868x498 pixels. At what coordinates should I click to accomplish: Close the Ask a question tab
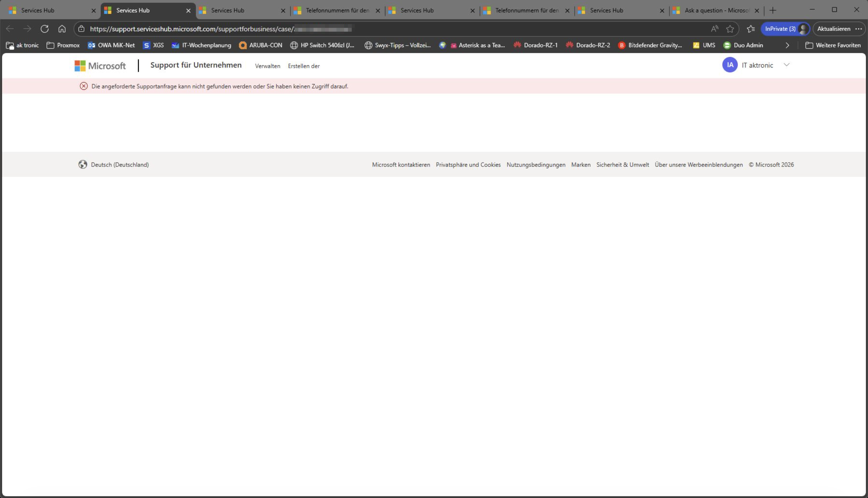point(757,11)
